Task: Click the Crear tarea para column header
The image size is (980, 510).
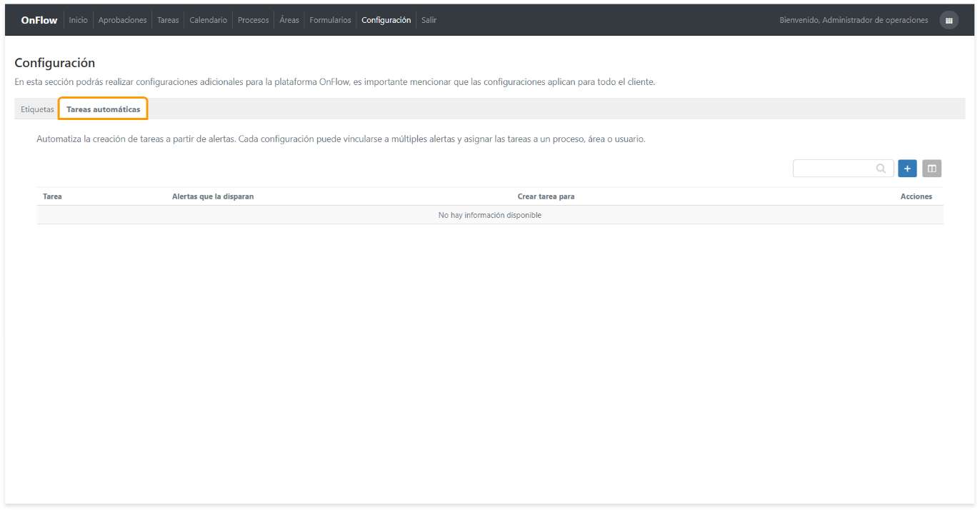Action: point(546,196)
